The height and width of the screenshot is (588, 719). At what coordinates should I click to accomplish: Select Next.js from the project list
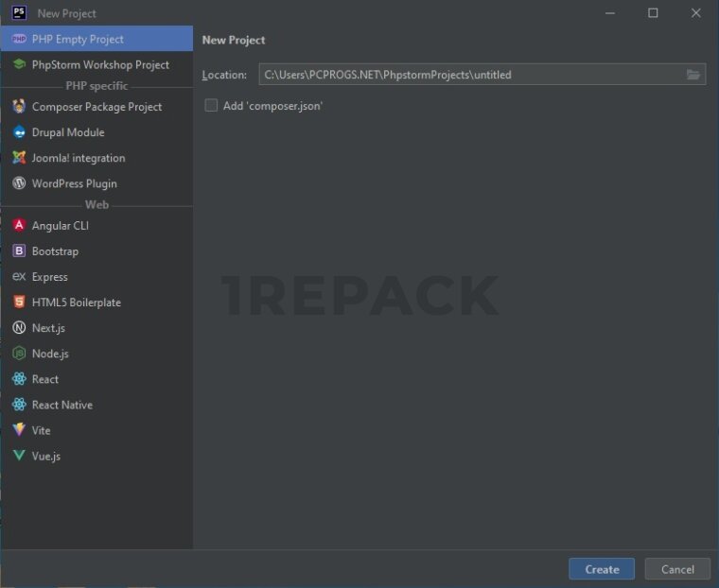48,328
